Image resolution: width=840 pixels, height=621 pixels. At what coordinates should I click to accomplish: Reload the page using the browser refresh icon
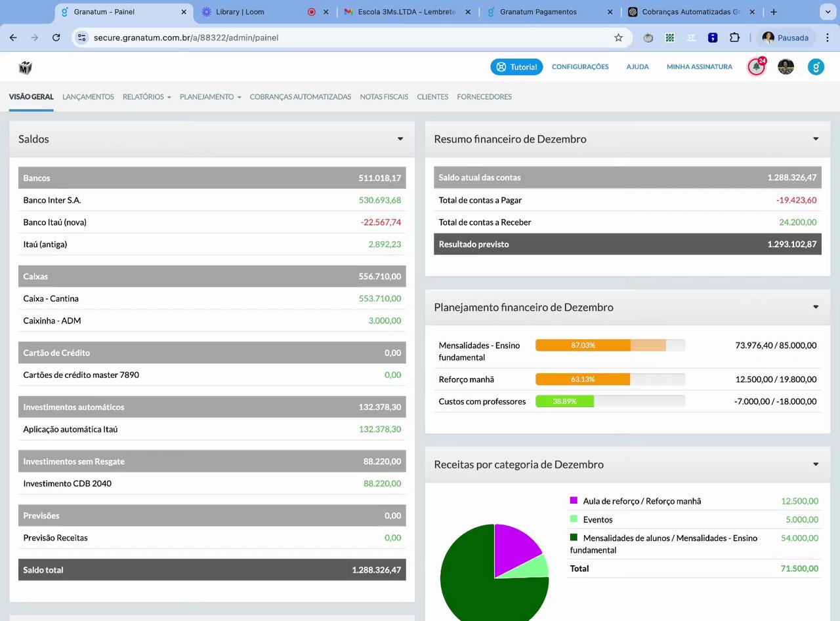[x=56, y=38]
